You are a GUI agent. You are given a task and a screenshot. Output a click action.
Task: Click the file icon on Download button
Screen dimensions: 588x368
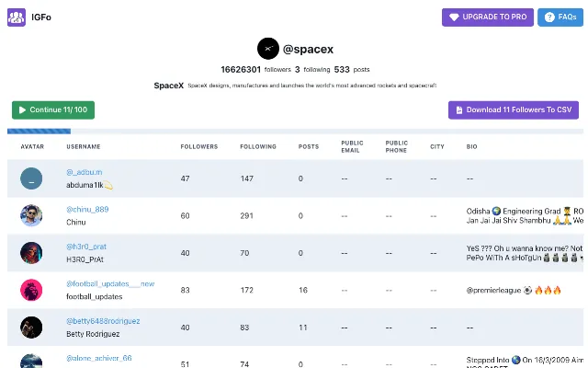pyautogui.click(x=459, y=110)
